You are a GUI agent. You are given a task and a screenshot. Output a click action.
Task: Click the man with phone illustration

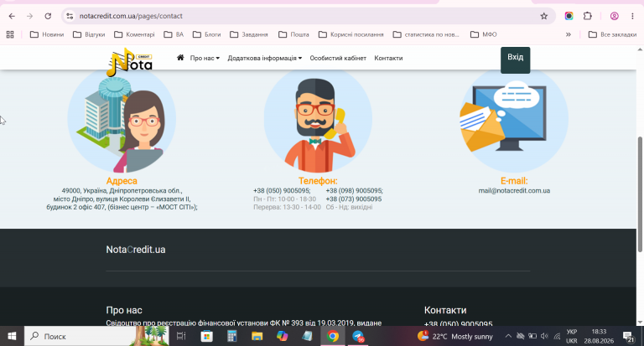(x=319, y=120)
